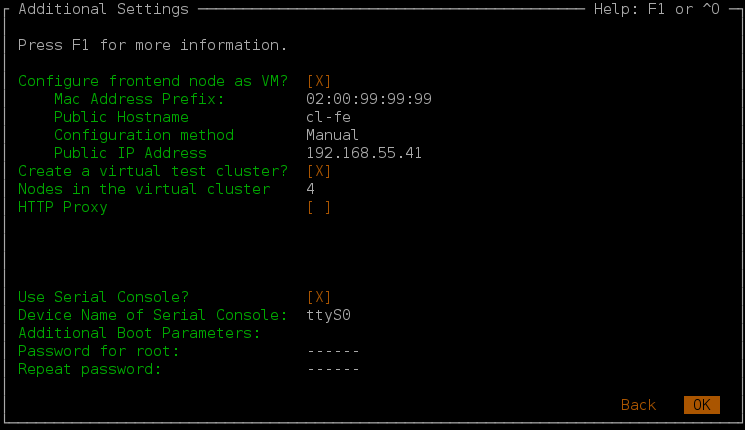The image size is (745, 430).
Task: Enable the HTTP Proxy checkbox
Action: tap(319, 207)
